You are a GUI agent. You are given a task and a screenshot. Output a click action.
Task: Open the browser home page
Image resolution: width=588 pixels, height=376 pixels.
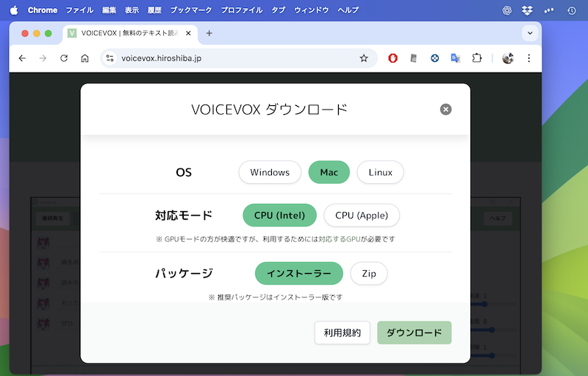pos(85,58)
